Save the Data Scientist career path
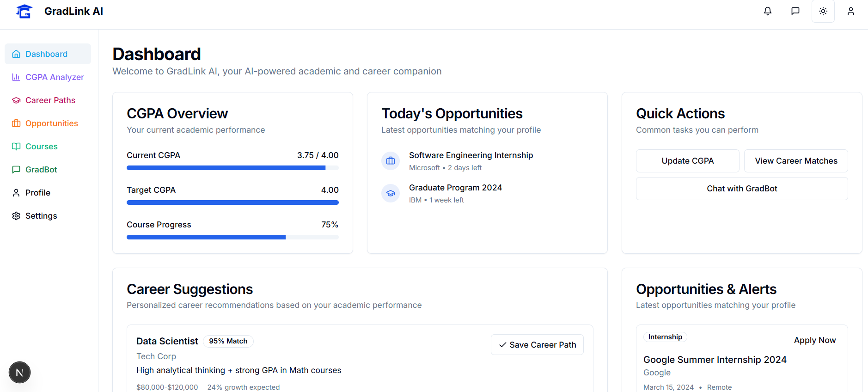The height and width of the screenshot is (392, 868). tap(537, 345)
